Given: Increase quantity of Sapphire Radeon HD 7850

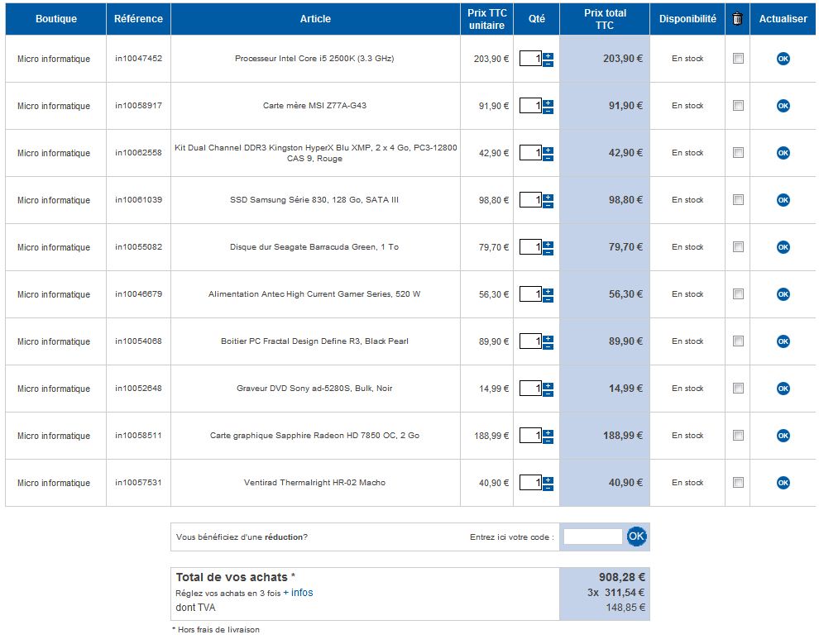Looking at the screenshot, I should pyautogui.click(x=548, y=432).
